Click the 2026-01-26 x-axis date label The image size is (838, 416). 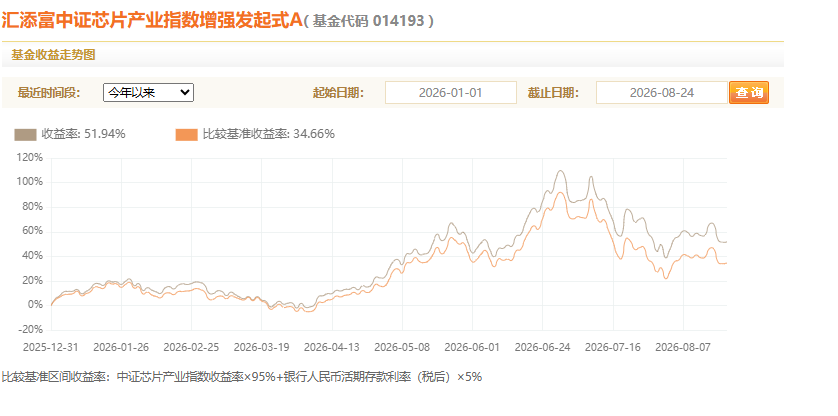tap(121, 347)
